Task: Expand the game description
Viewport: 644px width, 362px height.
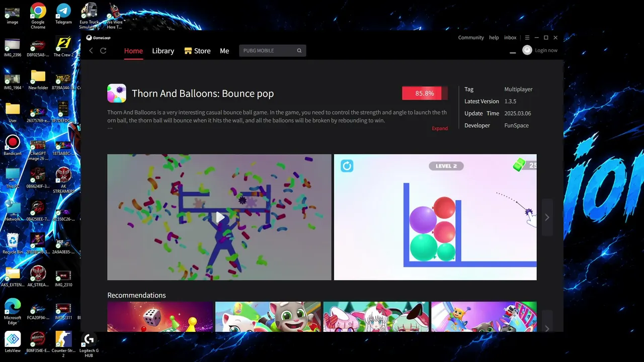Action: pyautogui.click(x=440, y=128)
